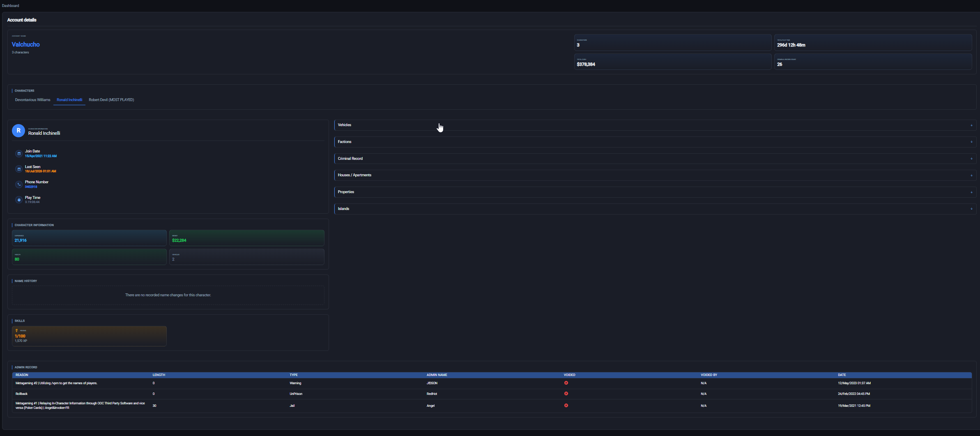Click the Money card showing $22,284

(246, 238)
